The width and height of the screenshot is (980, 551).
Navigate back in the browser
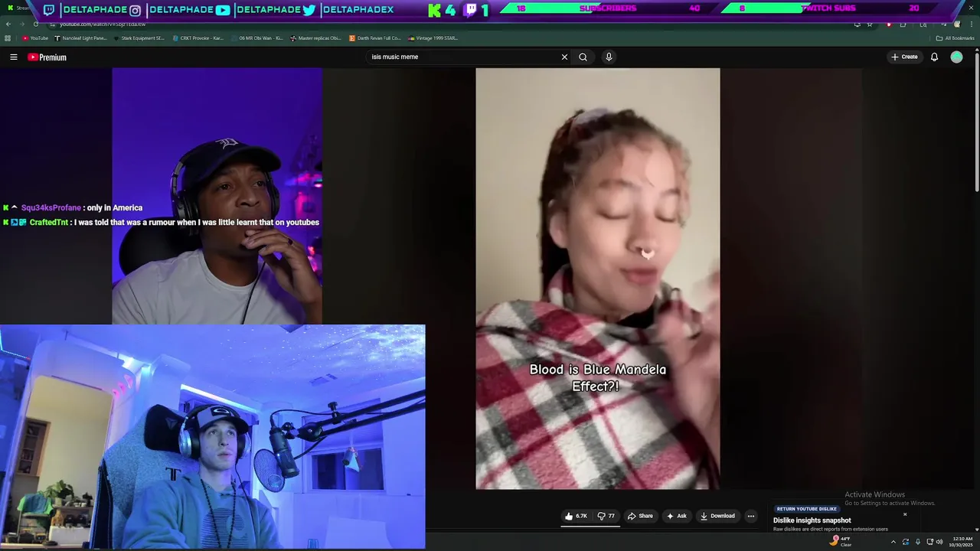(x=8, y=24)
